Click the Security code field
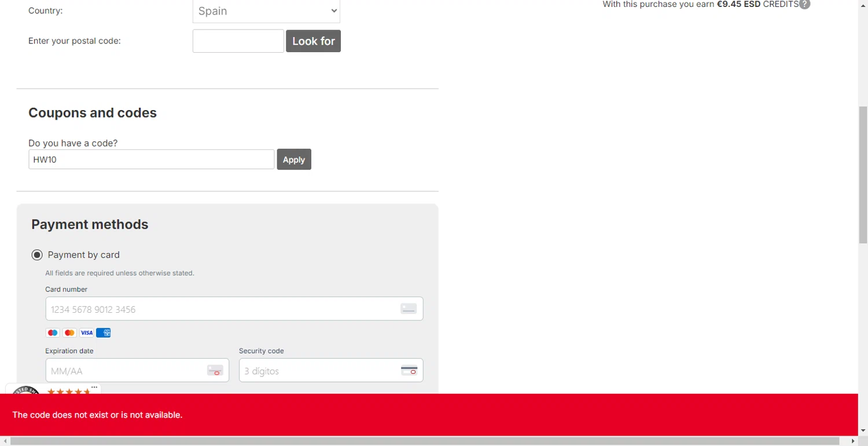 coord(331,371)
